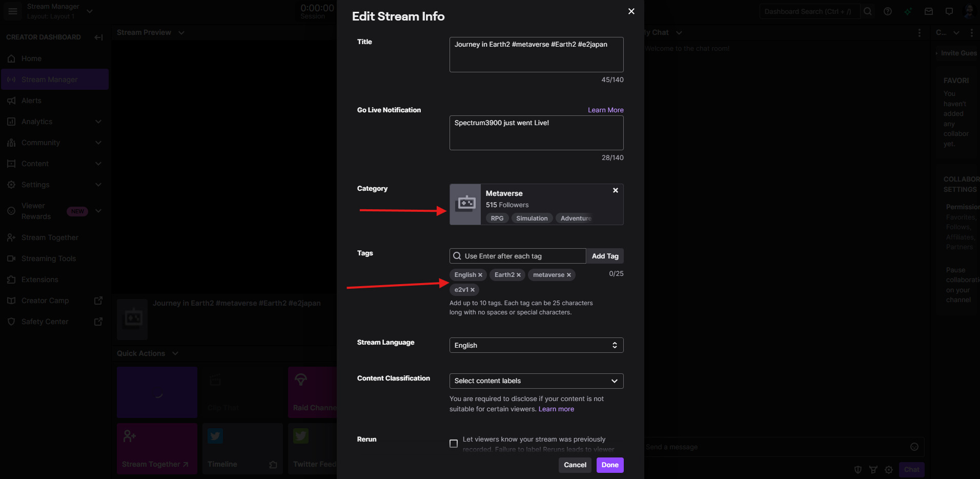Collapse the Creator Dashboard sidebar

point(98,37)
